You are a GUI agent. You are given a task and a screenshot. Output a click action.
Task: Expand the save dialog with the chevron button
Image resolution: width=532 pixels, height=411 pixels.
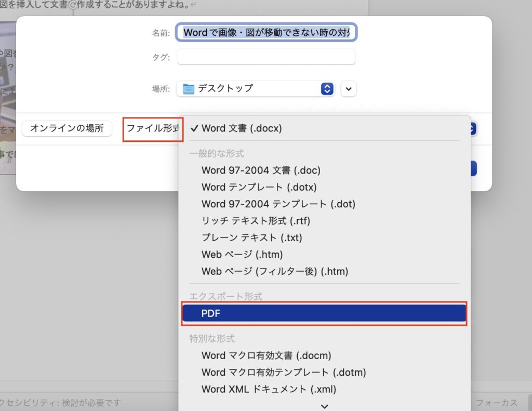(x=349, y=89)
